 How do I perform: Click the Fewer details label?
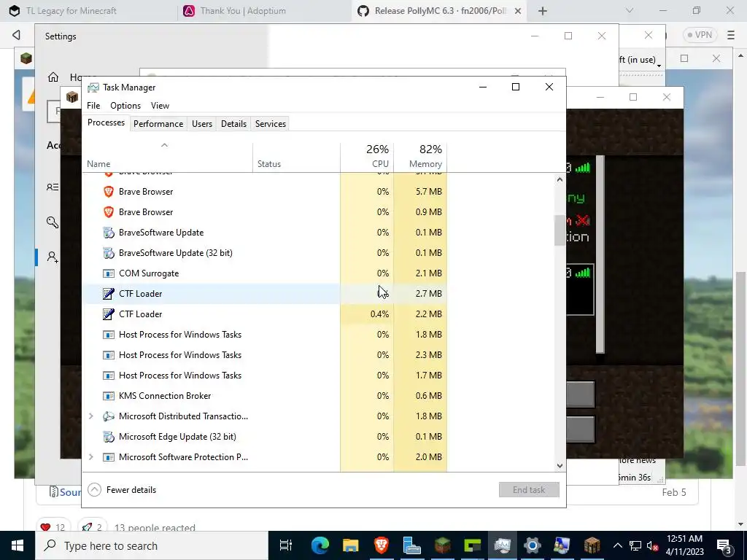(131, 489)
